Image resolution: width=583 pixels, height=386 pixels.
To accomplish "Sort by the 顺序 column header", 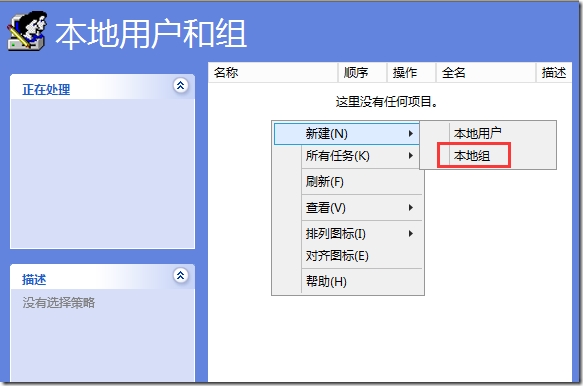I will coord(363,73).
